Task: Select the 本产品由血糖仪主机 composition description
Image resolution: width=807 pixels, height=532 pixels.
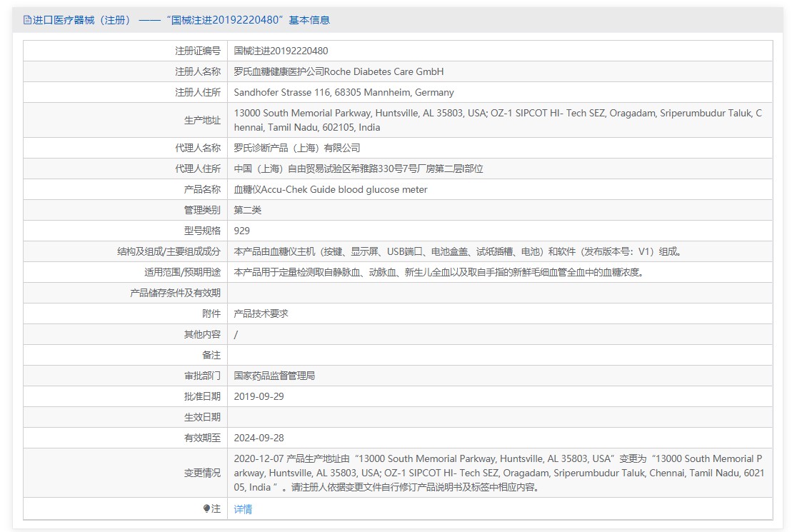Action: [458, 251]
